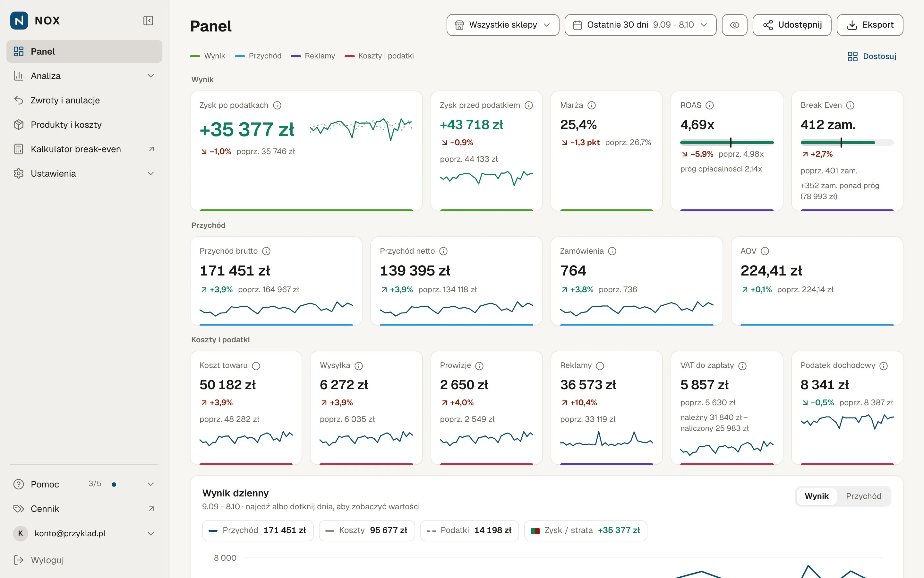924x578 pixels.
Task: Show Zamówienia info icon tooltip
Action: (x=612, y=251)
